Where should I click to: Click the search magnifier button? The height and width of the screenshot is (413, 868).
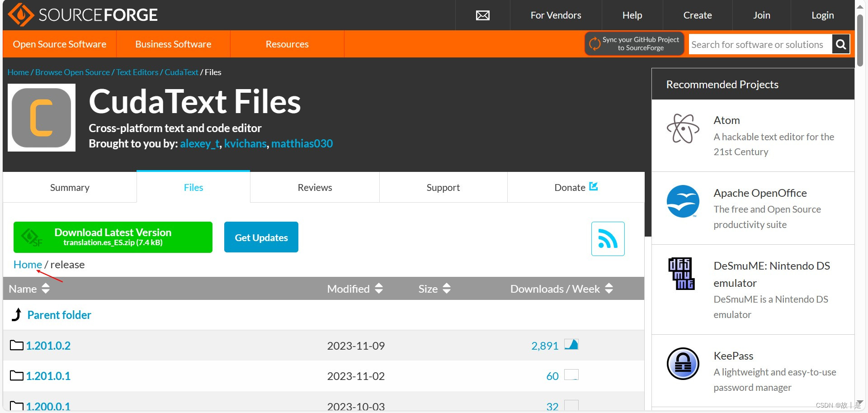click(841, 44)
